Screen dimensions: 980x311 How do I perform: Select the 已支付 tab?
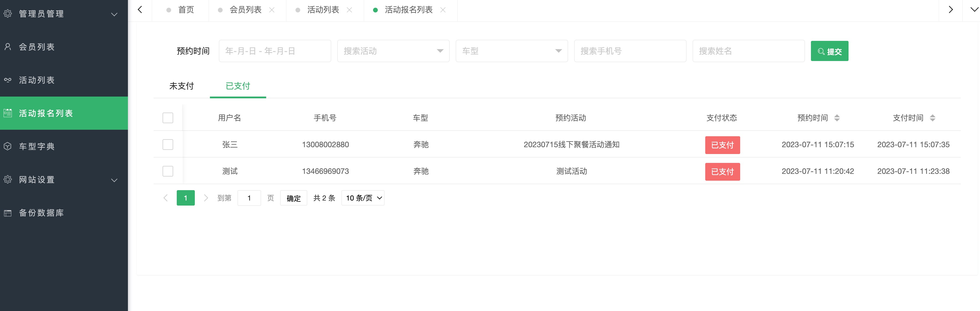[238, 86]
